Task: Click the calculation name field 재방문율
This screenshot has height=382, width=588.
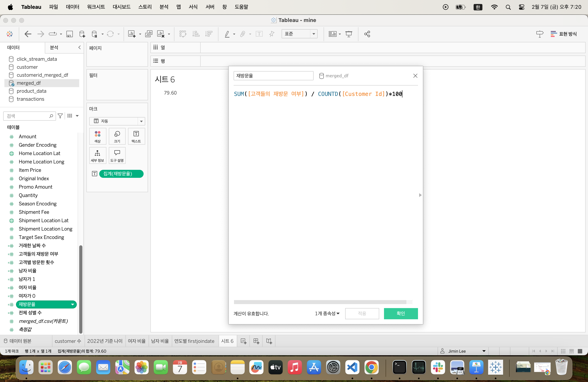Action: [273, 76]
